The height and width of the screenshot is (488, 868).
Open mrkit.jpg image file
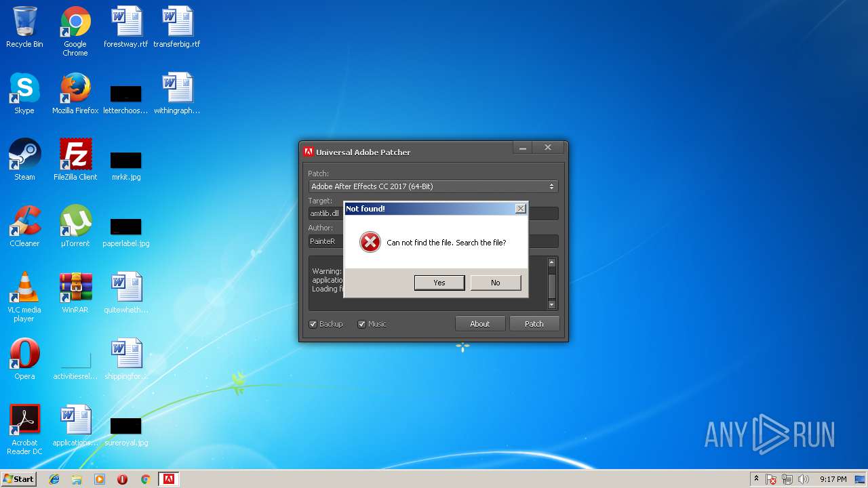tap(126, 166)
